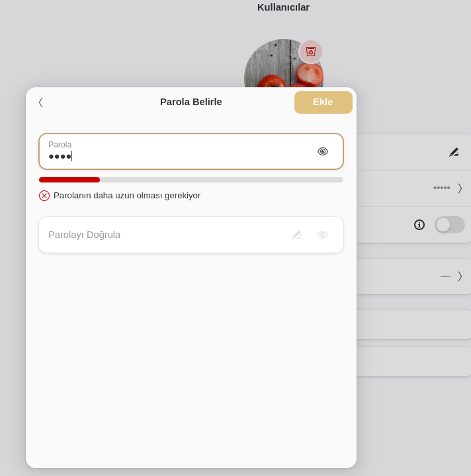Delete the user avatar with trash icon

click(311, 52)
